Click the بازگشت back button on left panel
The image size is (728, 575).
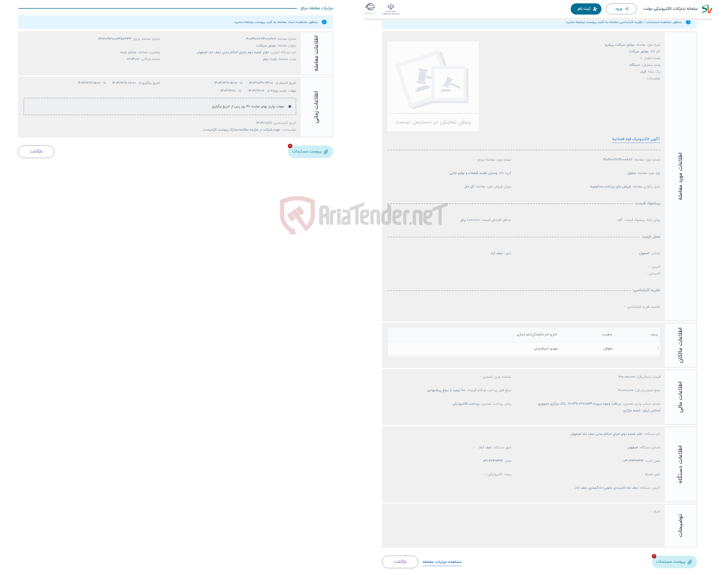coord(37,151)
